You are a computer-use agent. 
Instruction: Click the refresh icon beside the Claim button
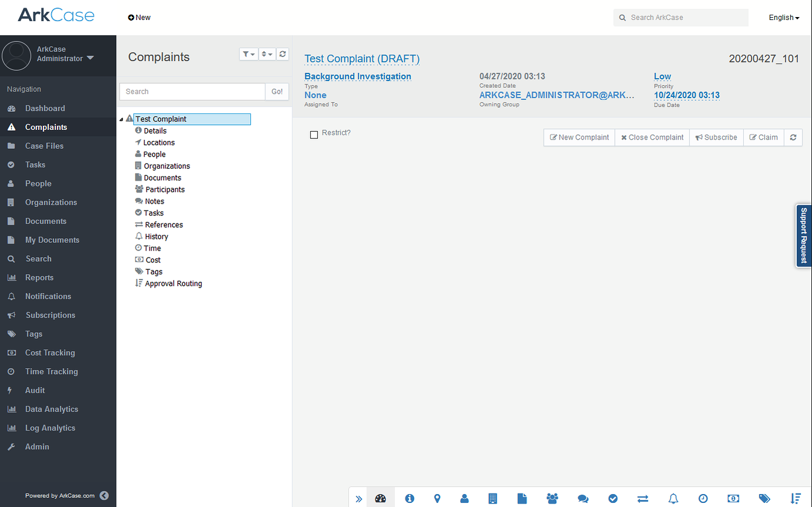pos(793,138)
